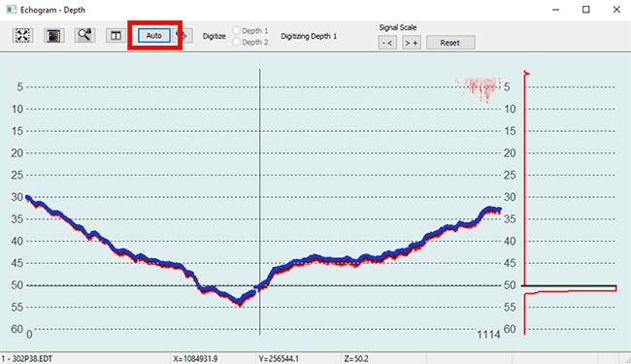Click the Z=50.2 status bar value
631x364 pixels.
[356, 359]
